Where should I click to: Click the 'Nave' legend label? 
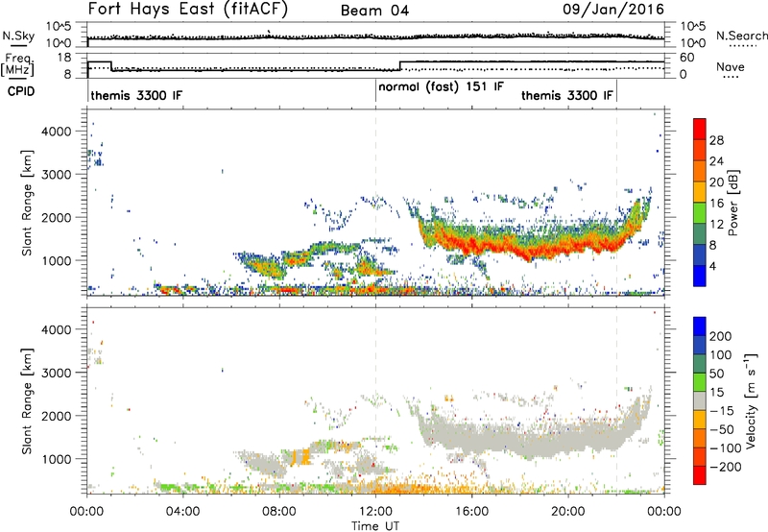(731, 66)
